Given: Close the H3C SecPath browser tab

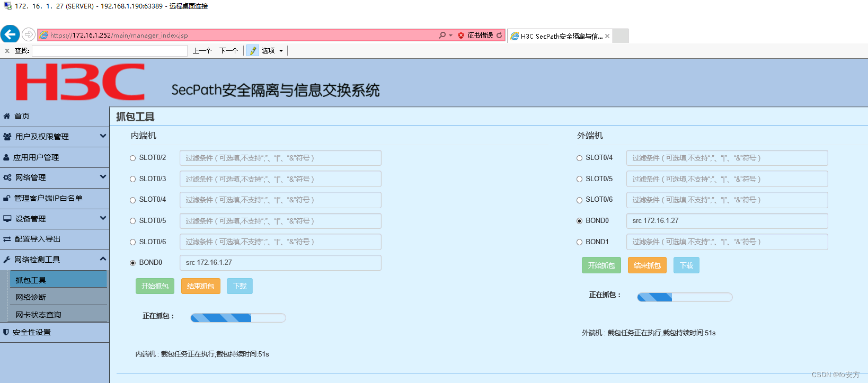Looking at the screenshot, I should (x=607, y=36).
